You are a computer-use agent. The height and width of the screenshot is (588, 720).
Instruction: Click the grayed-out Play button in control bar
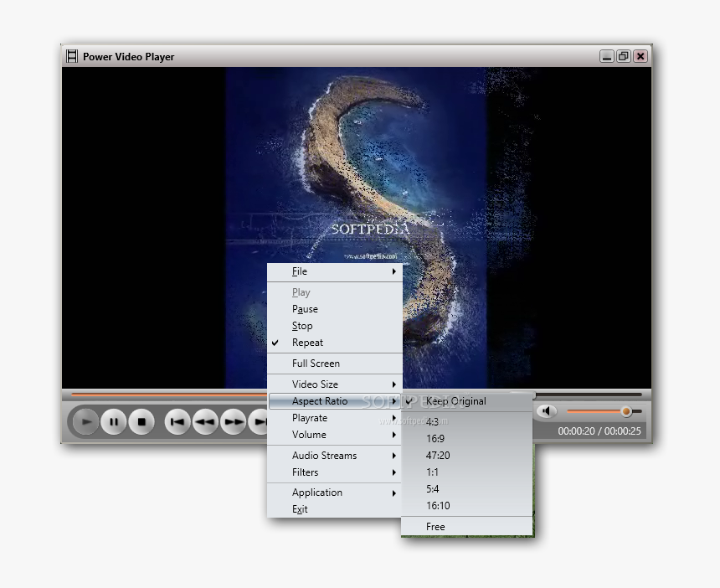(x=86, y=421)
